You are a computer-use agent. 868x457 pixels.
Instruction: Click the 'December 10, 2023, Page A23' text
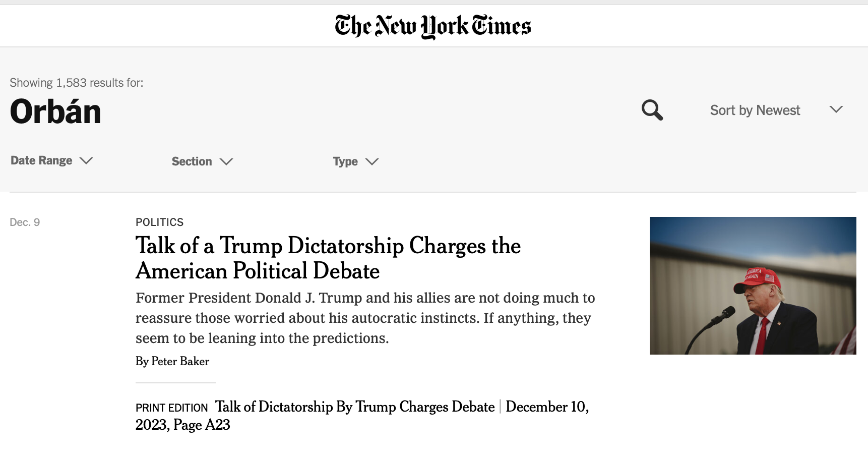tap(547, 407)
